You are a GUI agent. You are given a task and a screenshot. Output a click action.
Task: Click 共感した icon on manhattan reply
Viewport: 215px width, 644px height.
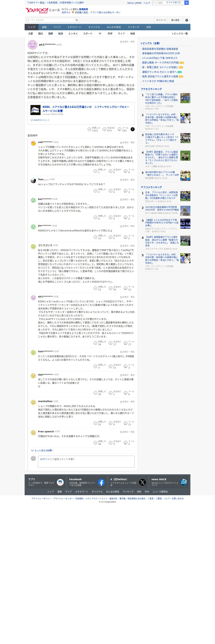(x=95, y=423)
